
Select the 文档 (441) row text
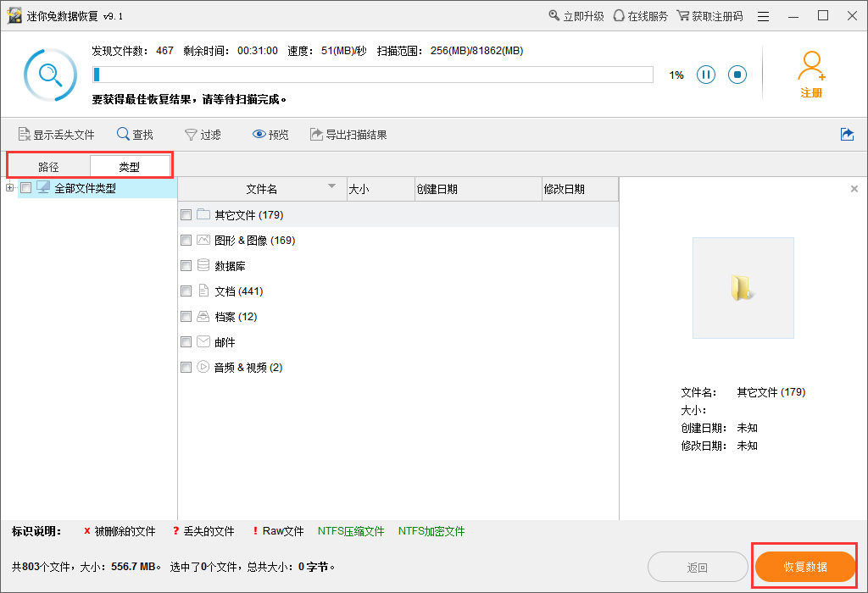(238, 291)
